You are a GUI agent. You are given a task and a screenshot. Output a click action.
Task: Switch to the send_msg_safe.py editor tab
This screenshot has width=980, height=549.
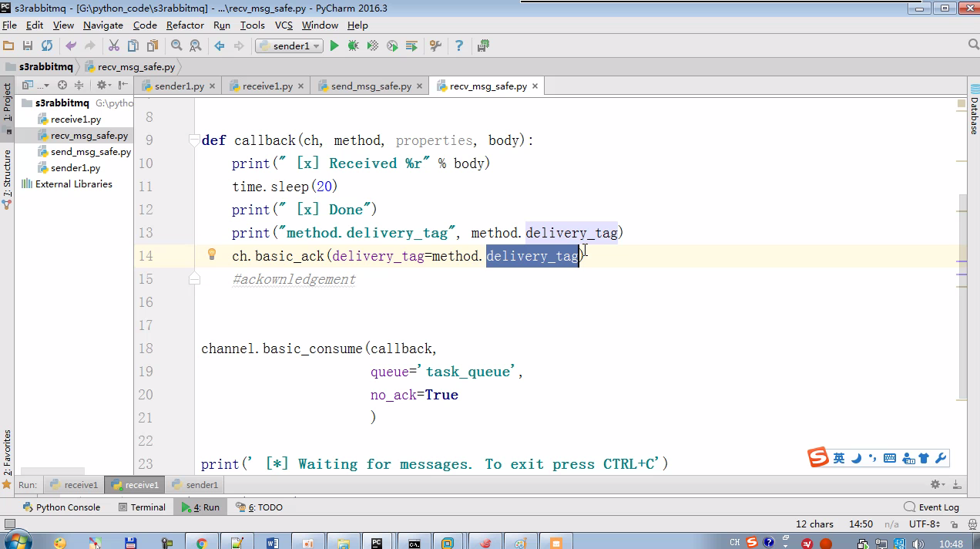(371, 86)
